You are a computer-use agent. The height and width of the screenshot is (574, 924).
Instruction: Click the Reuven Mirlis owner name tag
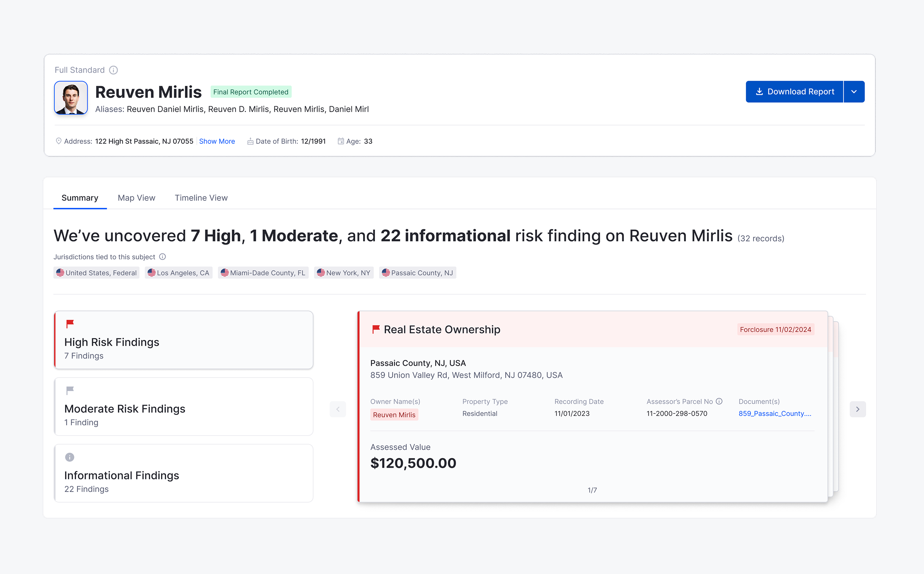pos(394,414)
